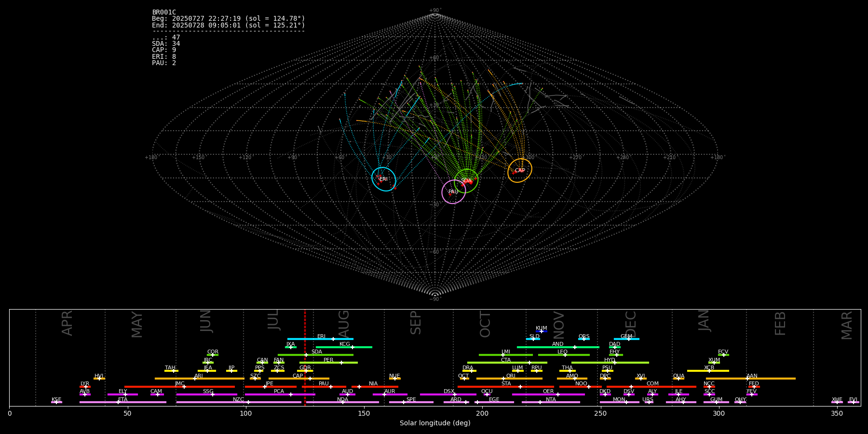
Task: Click the 350 tick on solar longitude axis
Action: [837, 413]
